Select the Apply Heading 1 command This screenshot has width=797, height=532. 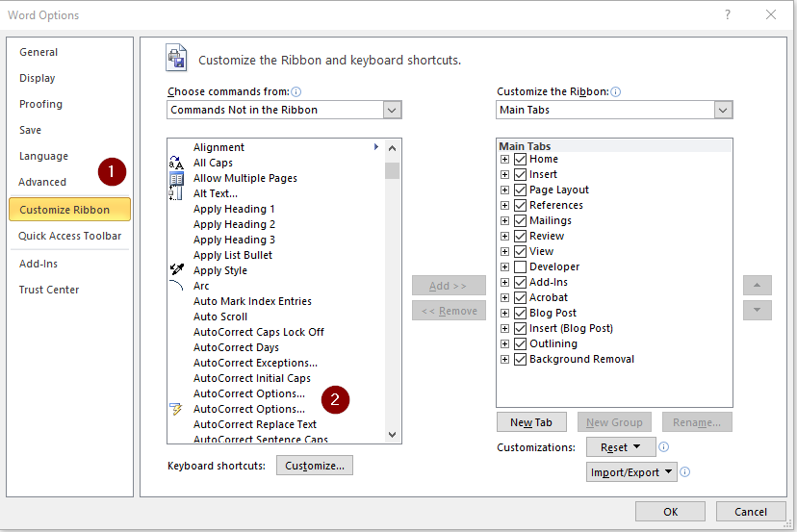[x=234, y=209]
